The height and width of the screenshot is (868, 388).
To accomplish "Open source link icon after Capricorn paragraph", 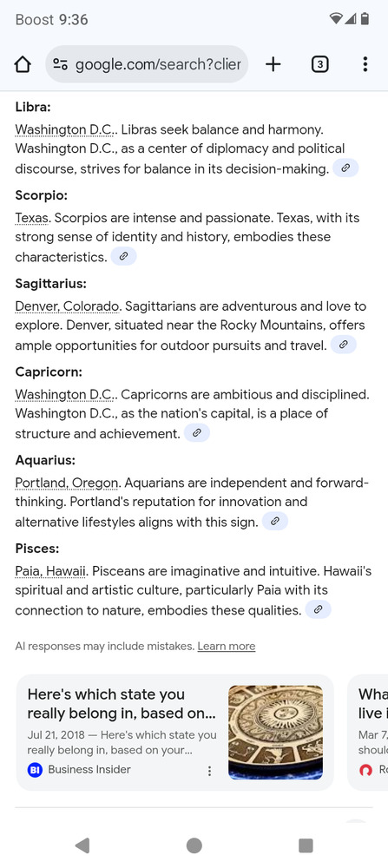I will tap(196, 433).
